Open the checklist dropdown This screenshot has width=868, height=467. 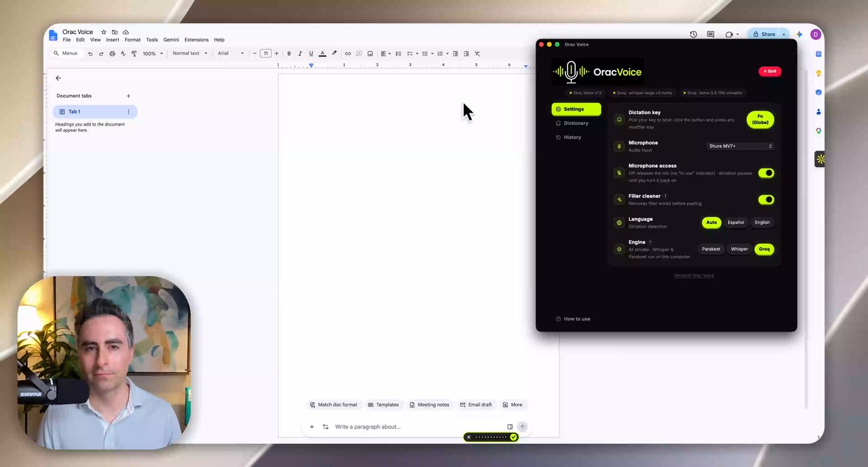click(412, 54)
